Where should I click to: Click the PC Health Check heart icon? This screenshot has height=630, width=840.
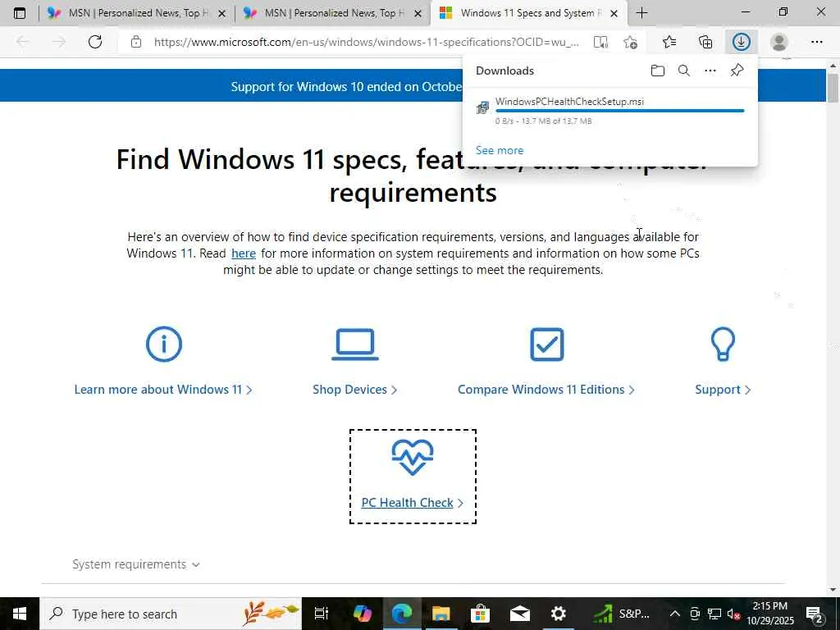coord(413,457)
